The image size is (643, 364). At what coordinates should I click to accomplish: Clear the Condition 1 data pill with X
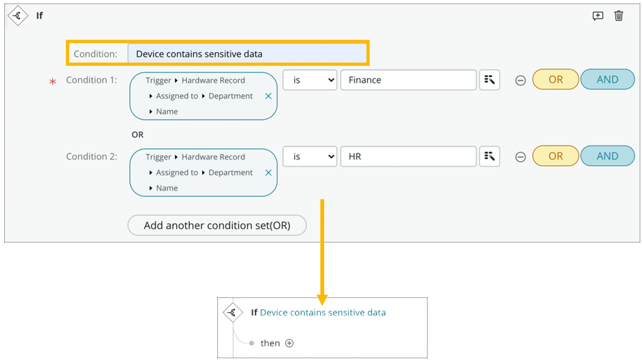point(268,96)
